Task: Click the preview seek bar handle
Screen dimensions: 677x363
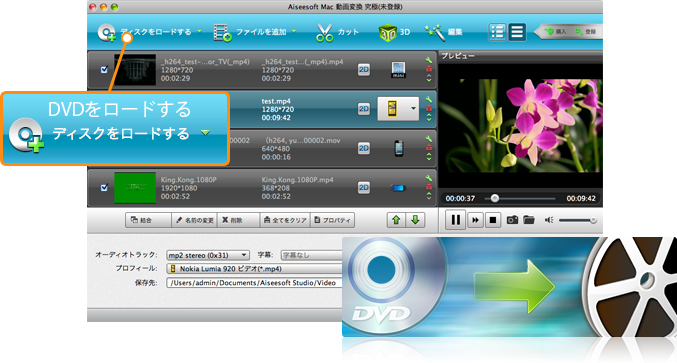Action: point(495,199)
